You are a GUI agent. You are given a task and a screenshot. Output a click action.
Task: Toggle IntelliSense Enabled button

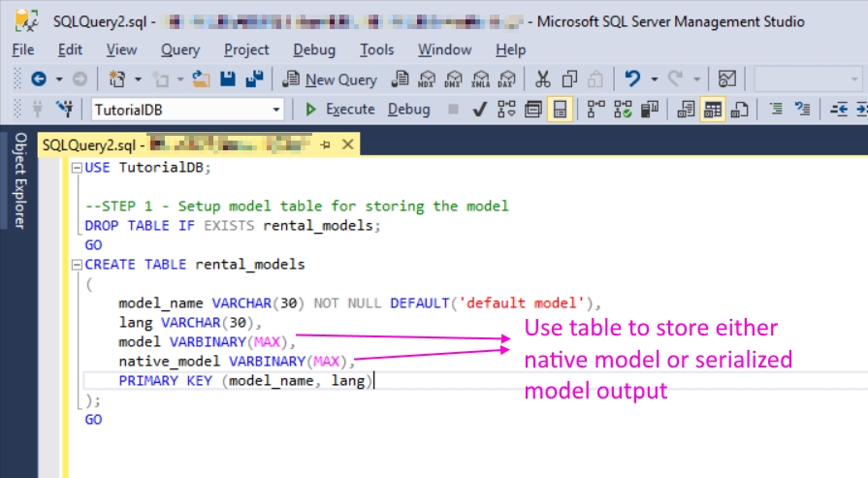point(560,109)
